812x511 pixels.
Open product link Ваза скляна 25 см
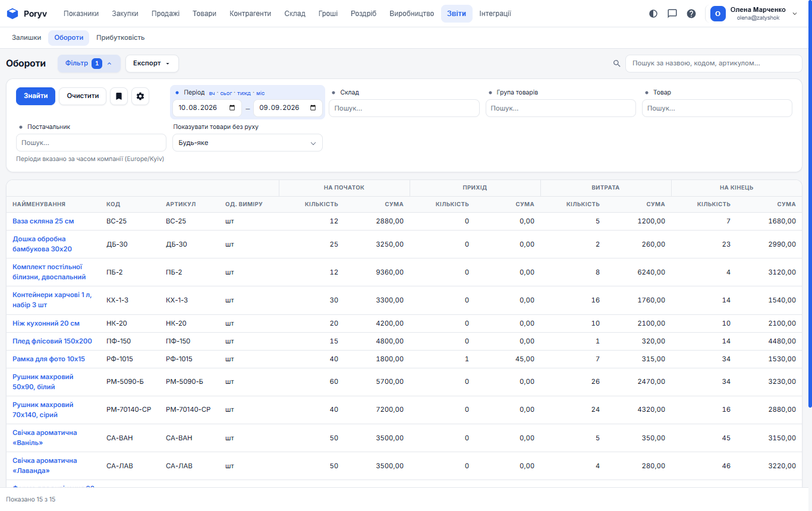coord(43,221)
